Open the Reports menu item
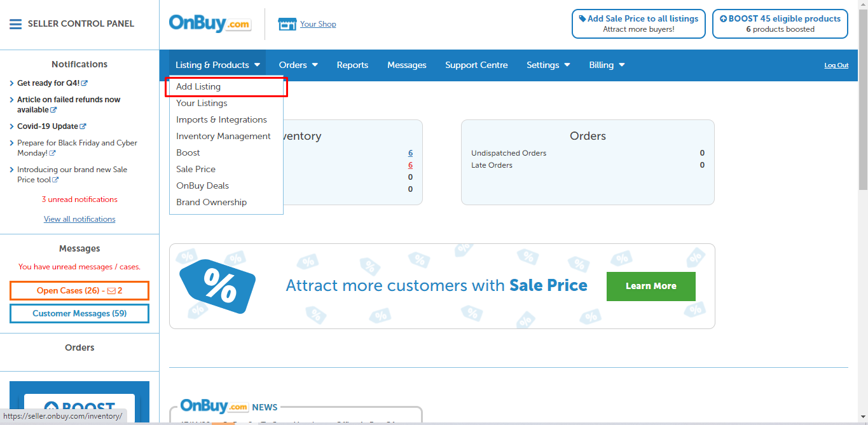Image resolution: width=868 pixels, height=425 pixels. (x=352, y=65)
